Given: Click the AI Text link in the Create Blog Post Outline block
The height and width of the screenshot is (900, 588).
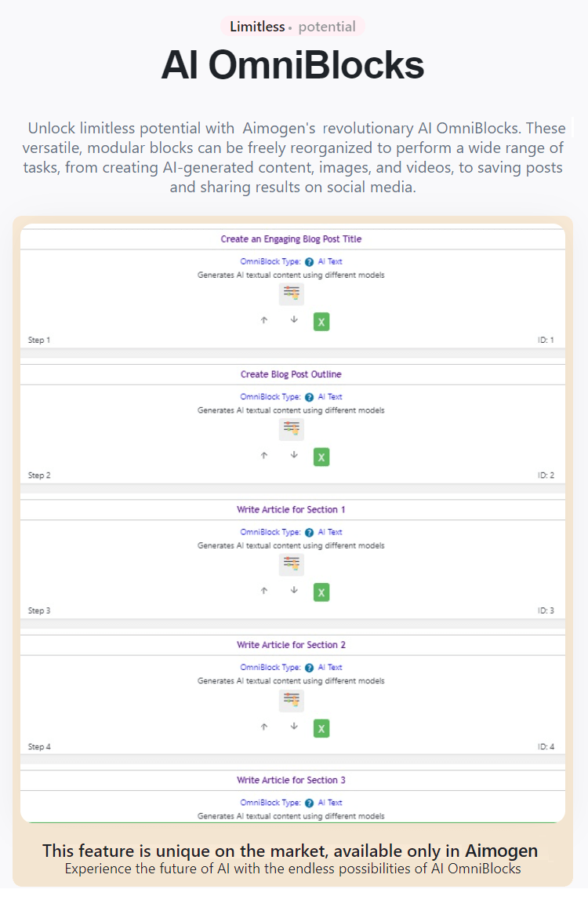Looking at the screenshot, I should (x=331, y=396).
